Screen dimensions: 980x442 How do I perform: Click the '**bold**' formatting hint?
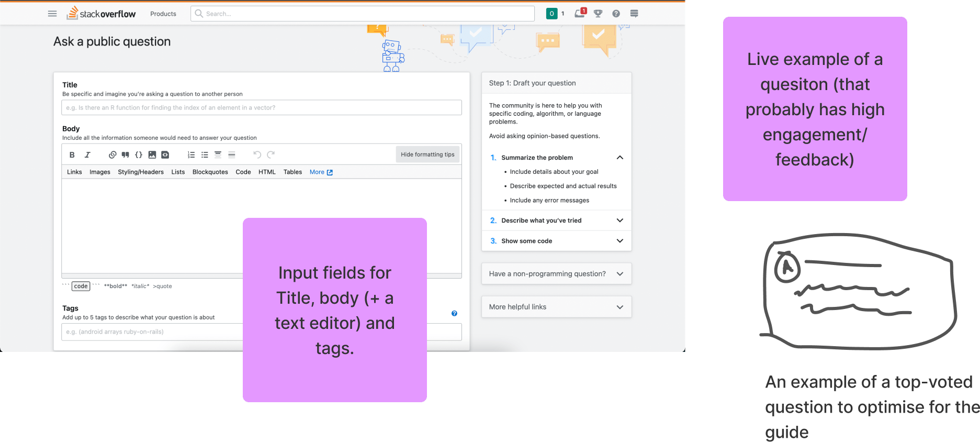click(x=116, y=286)
